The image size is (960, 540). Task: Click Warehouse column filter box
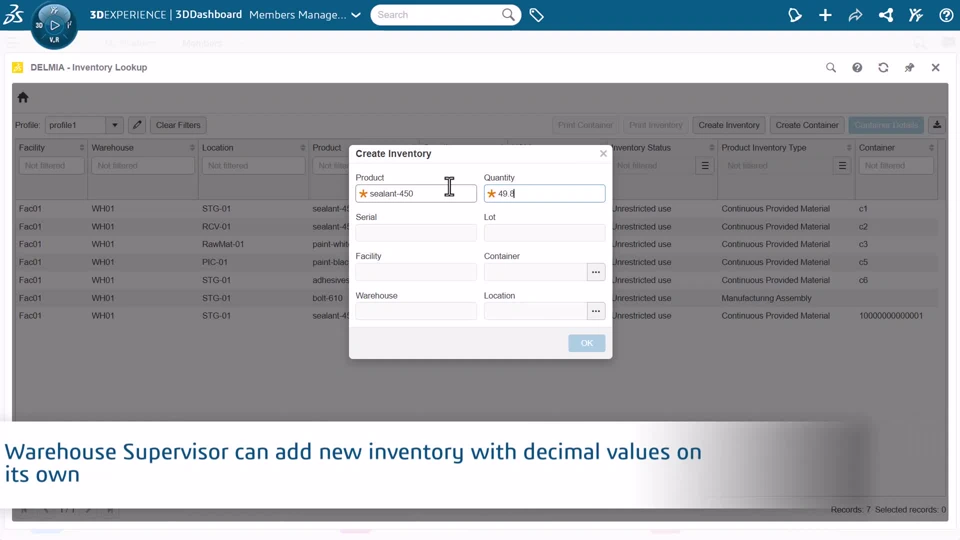tap(143, 165)
